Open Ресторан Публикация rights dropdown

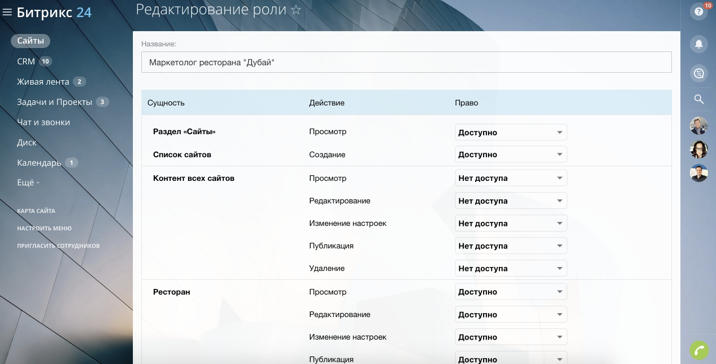(511, 358)
